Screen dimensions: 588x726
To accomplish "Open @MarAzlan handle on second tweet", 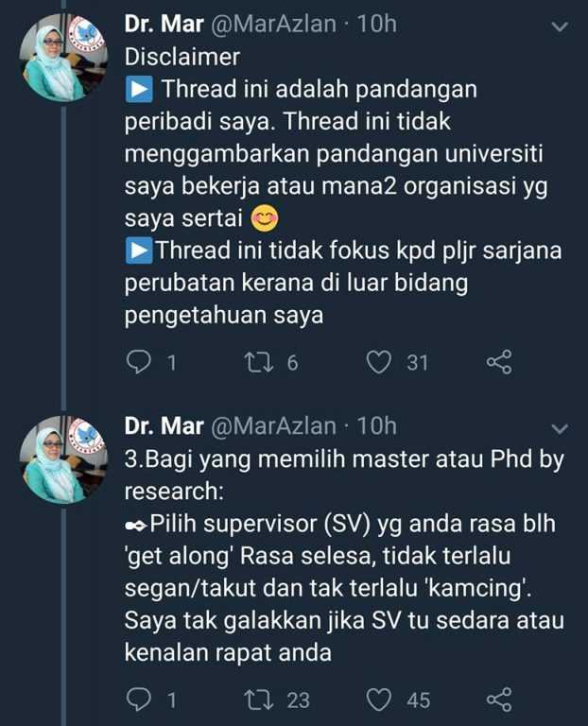I will pyautogui.click(x=273, y=426).
